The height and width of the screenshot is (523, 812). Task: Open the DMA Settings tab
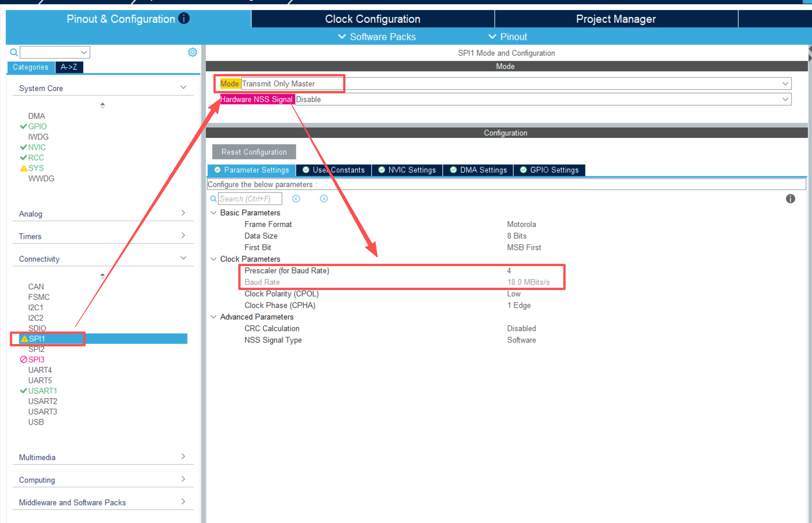[478, 170]
